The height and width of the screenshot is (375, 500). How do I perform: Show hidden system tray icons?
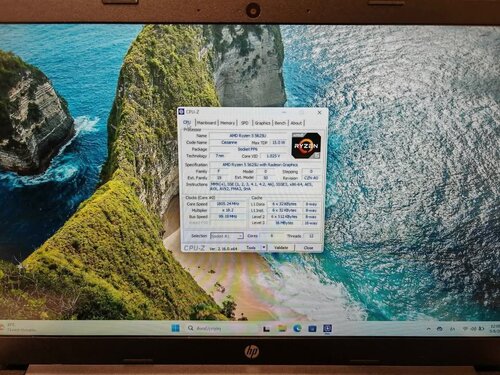(429, 329)
